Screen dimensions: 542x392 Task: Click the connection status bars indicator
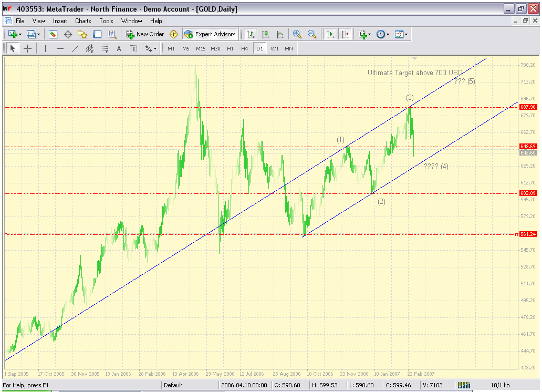pos(464,385)
